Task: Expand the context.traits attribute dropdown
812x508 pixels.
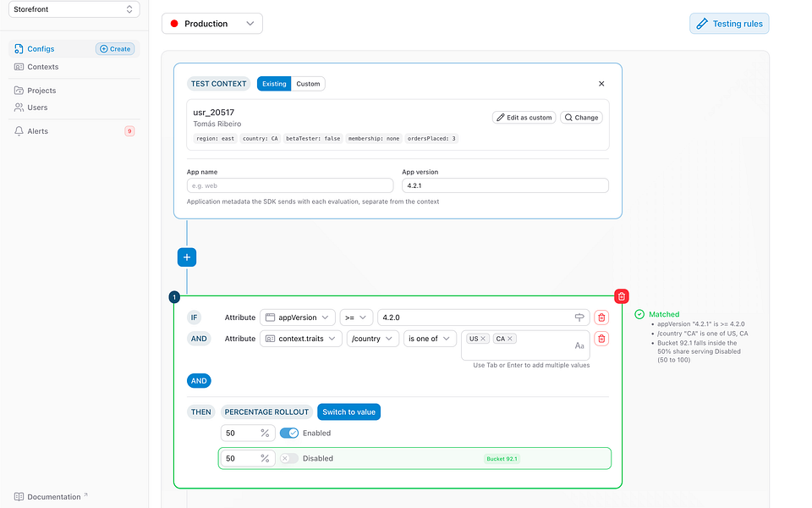Action: pyautogui.click(x=301, y=339)
